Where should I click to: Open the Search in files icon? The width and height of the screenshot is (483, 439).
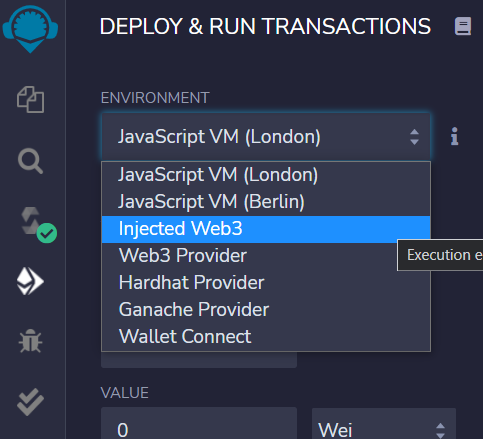[x=30, y=161]
